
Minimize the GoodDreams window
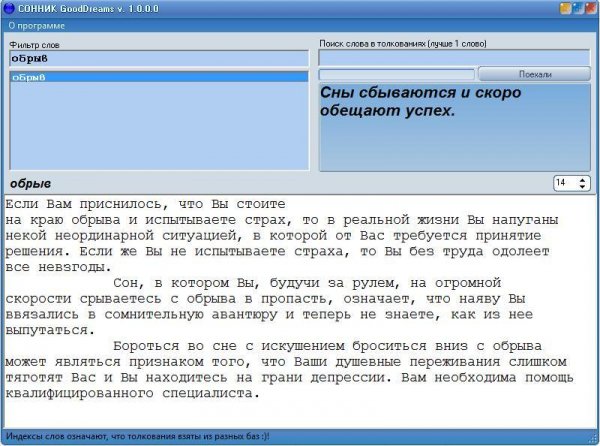[x=565, y=8]
